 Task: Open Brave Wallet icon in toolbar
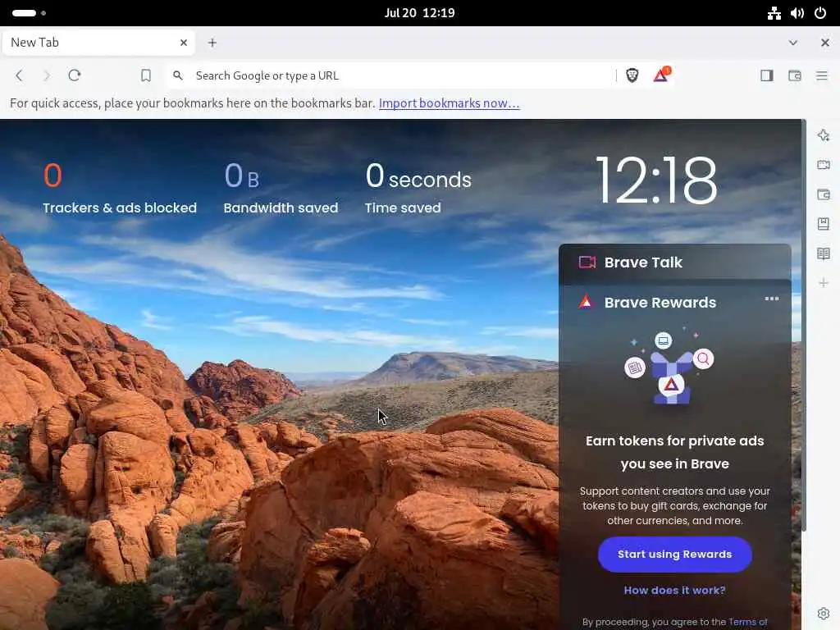794,75
